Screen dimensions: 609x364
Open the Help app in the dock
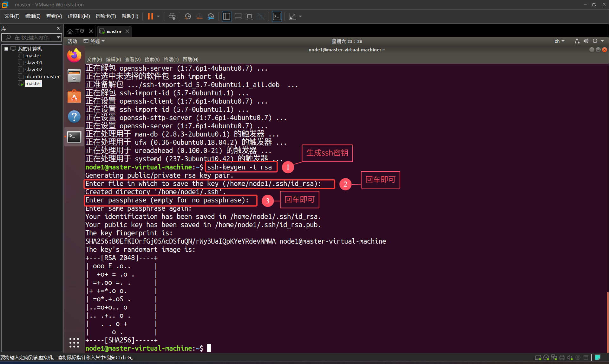pyautogui.click(x=74, y=117)
